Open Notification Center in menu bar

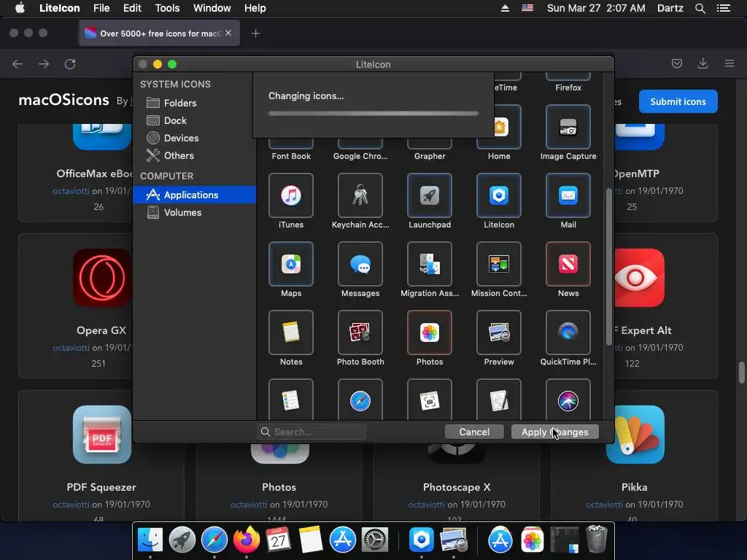pos(724,8)
